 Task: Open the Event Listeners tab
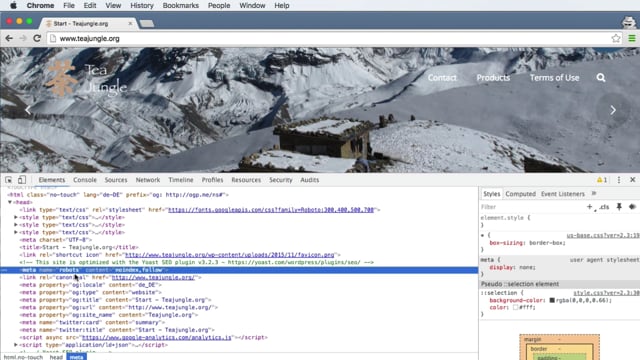coord(563,194)
